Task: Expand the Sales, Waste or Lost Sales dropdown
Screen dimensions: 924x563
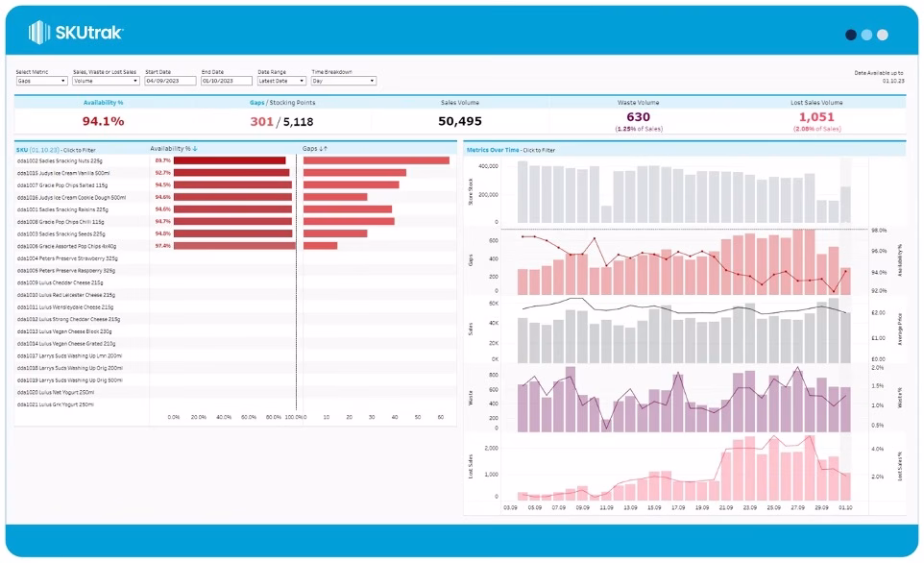Action: pos(106,81)
